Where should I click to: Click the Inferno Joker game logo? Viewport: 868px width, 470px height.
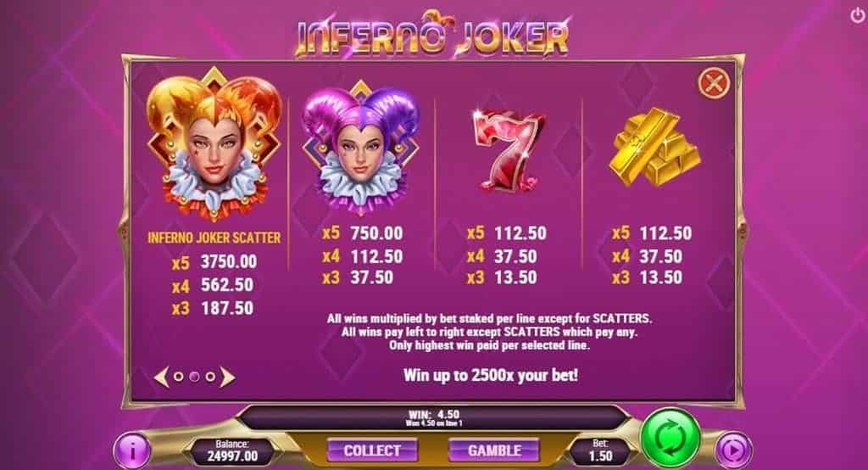[x=432, y=35]
